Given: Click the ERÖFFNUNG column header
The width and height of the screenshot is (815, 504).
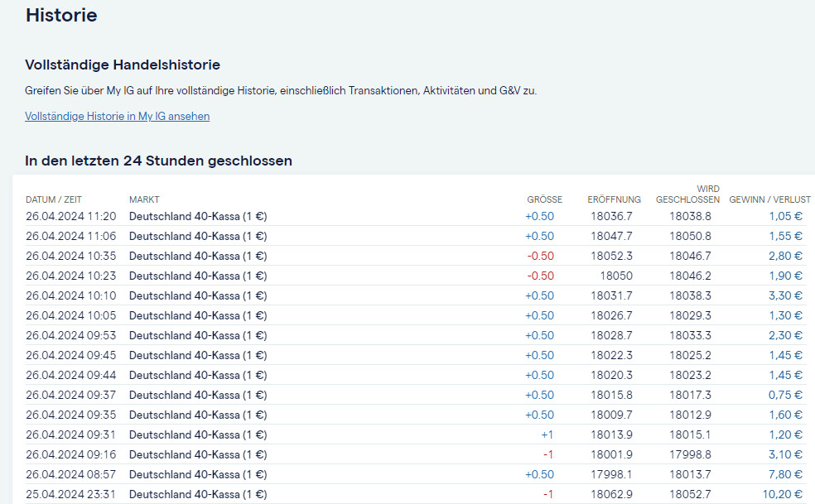Looking at the screenshot, I should [614, 199].
